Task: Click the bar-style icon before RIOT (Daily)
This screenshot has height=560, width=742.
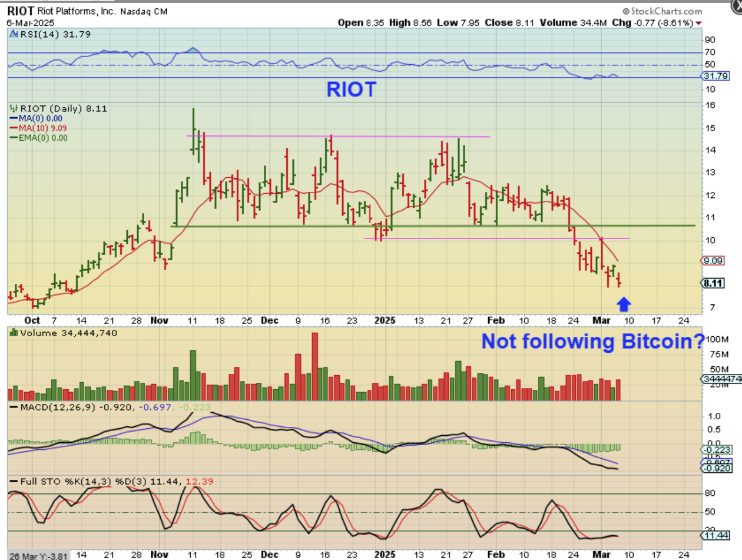Action: tap(14, 108)
